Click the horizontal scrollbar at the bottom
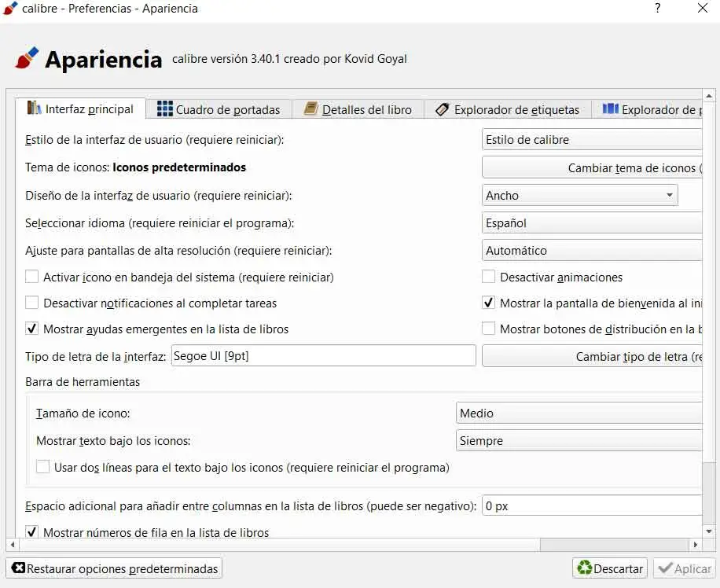This screenshot has width=720, height=588. [x=275, y=544]
